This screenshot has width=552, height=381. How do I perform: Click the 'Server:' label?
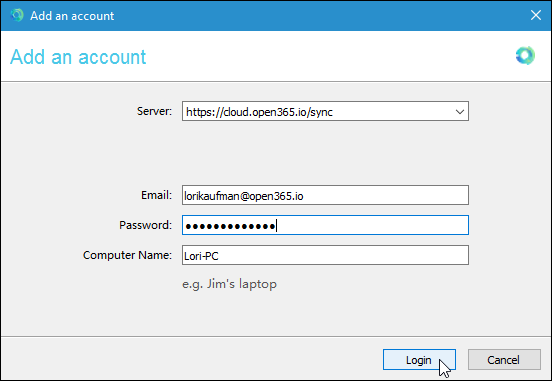[154, 111]
